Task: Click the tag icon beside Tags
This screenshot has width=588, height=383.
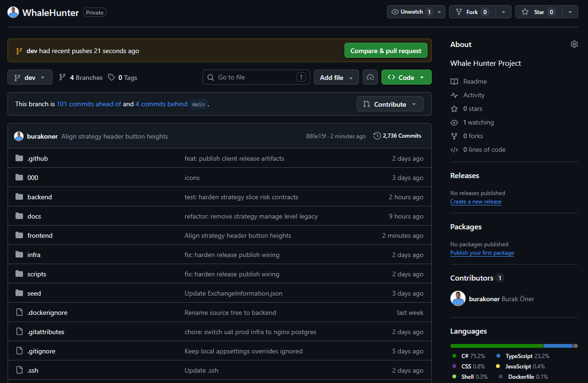Action: click(x=111, y=77)
